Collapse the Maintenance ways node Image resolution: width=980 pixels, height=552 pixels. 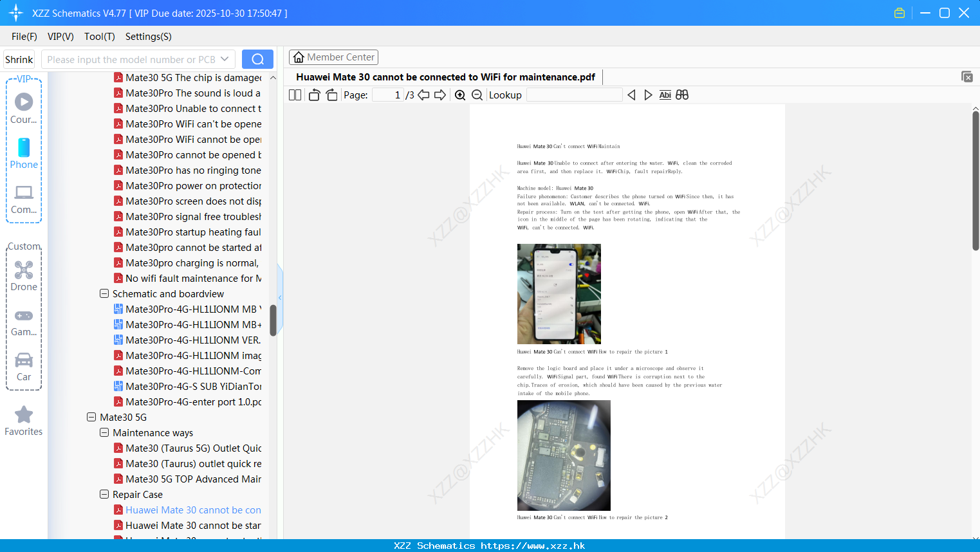point(104,432)
